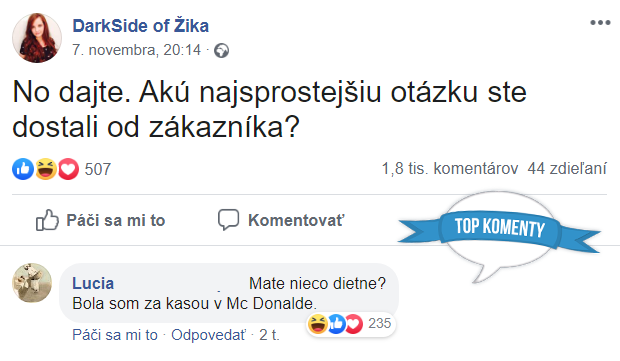Open Lucia's profile picture

tap(32, 283)
